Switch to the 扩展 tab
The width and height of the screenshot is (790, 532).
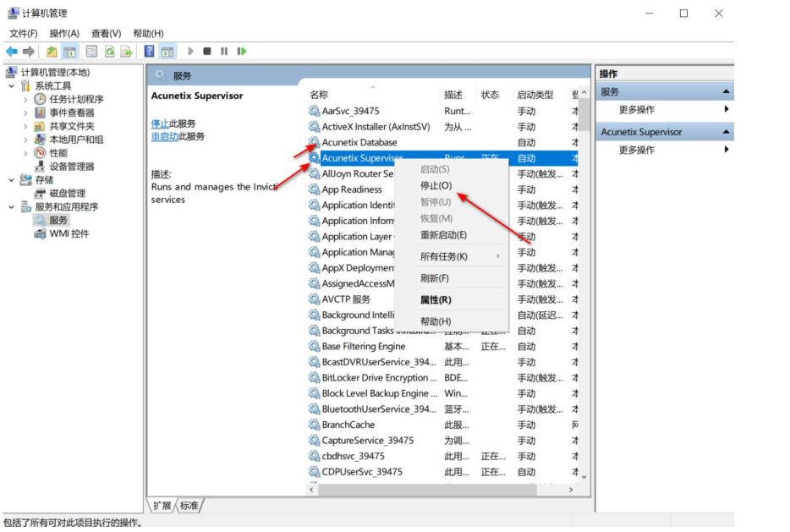pos(162,506)
